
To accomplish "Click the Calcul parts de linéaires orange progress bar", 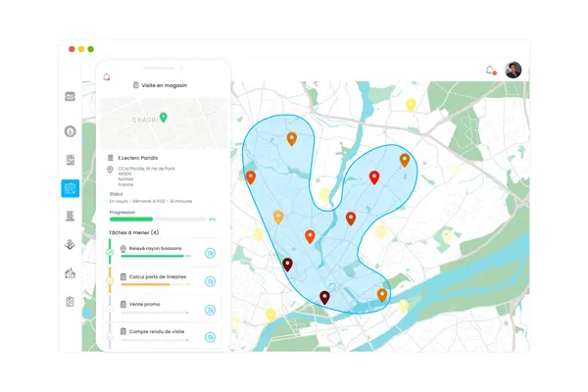I will click(x=153, y=285).
